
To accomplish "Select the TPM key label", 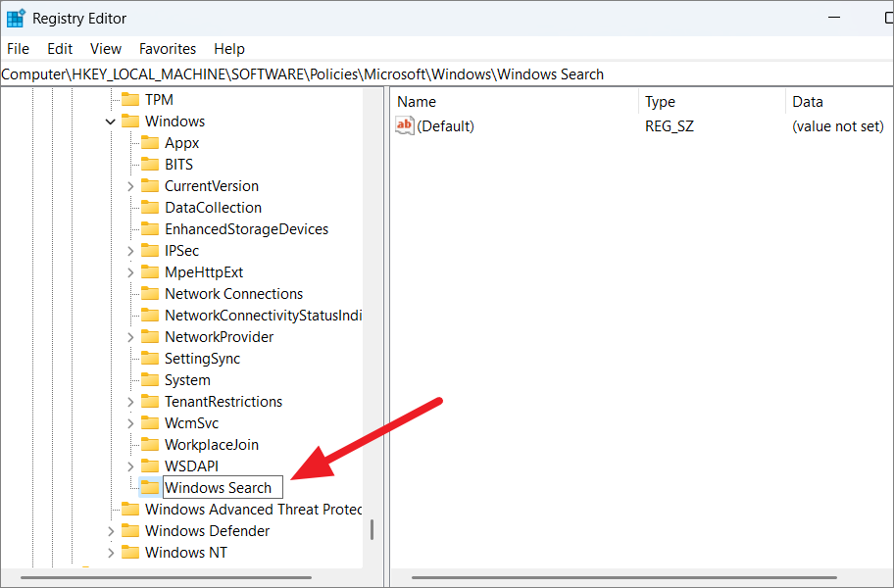I will pyautogui.click(x=159, y=100).
